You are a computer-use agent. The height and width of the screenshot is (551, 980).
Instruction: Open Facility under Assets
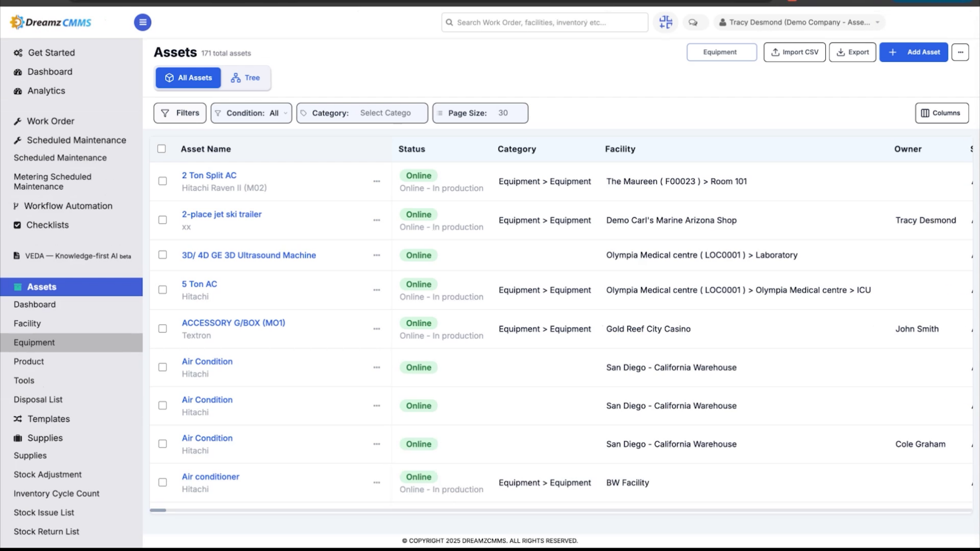(27, 324)
